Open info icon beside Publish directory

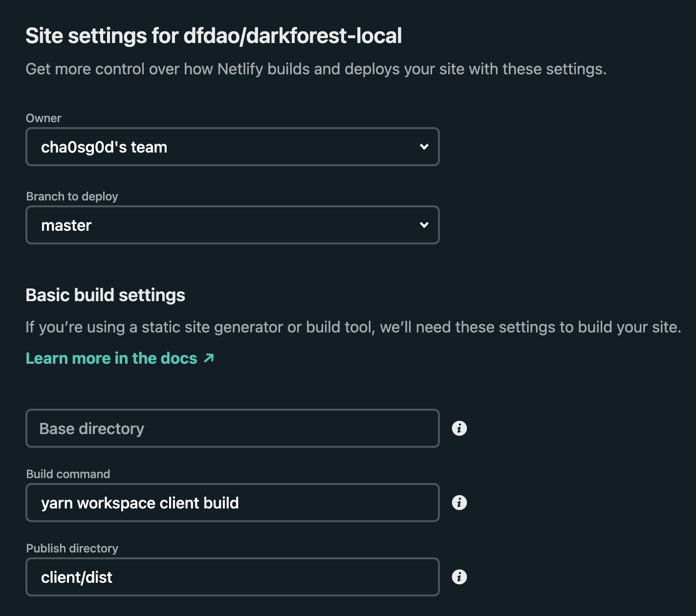click(x=459, y=577)
